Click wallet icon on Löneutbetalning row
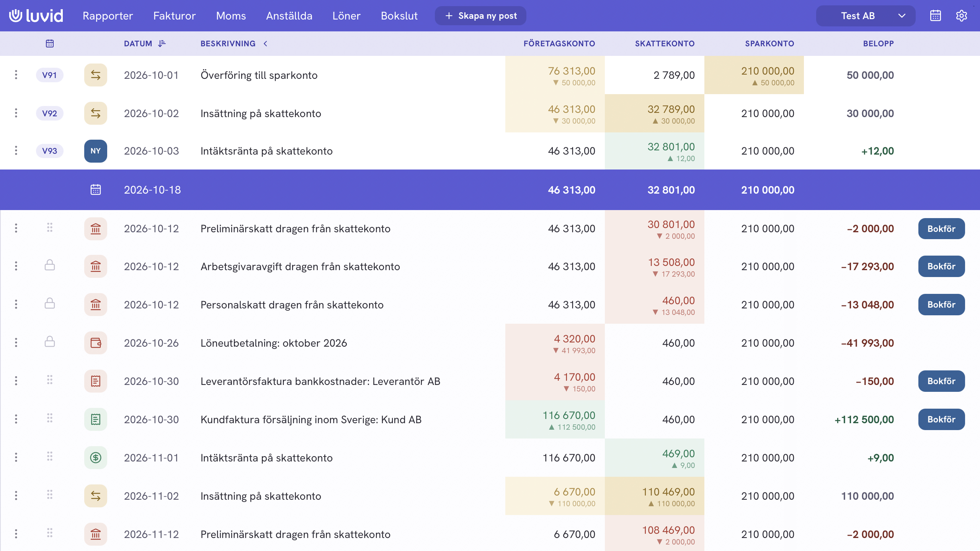Image resolution: width=980 pixels, height=551 pixels. (x=96, y=343)
